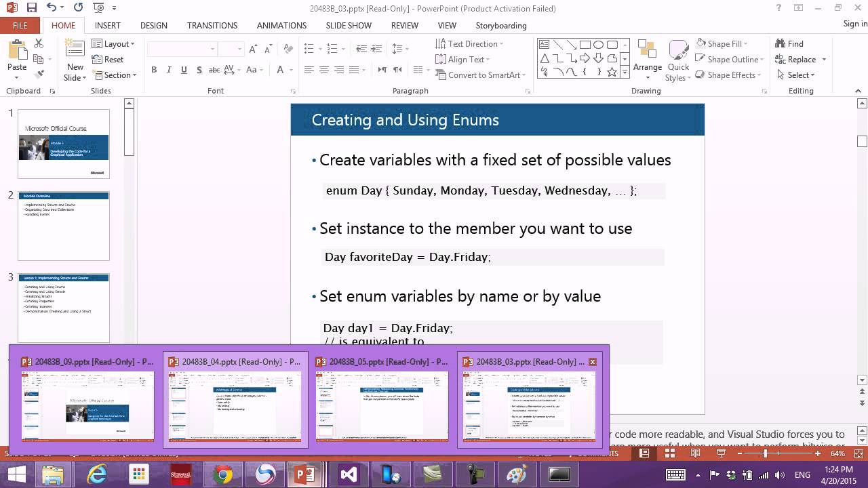Select the Oval shape in shapes gallery

(599, 45)
